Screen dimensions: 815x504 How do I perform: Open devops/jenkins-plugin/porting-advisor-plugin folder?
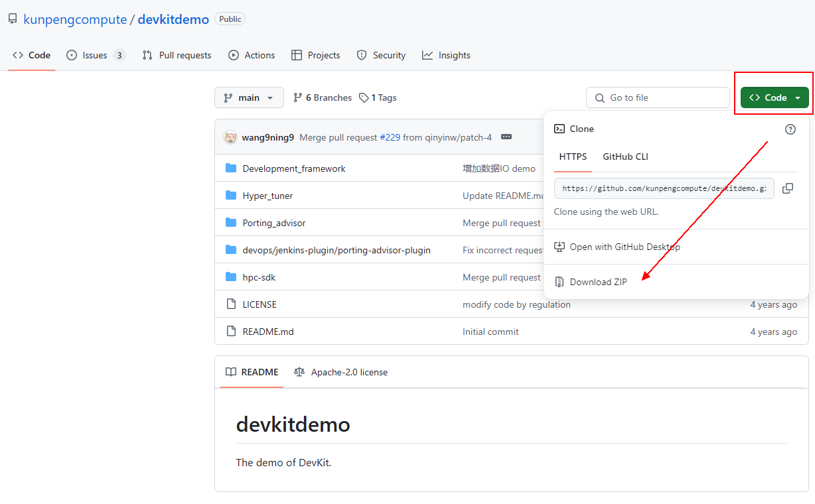[336, 250]
